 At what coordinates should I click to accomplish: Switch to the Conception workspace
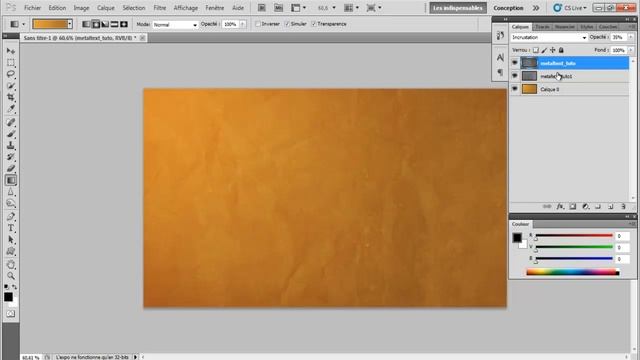tap(508, 8)
